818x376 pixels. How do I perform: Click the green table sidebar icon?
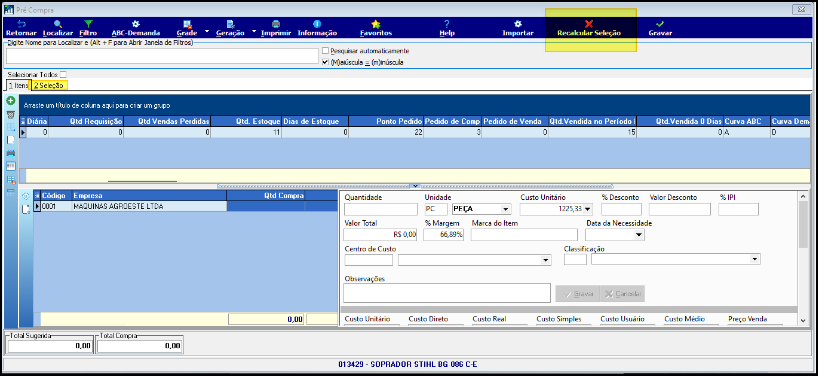10,191
